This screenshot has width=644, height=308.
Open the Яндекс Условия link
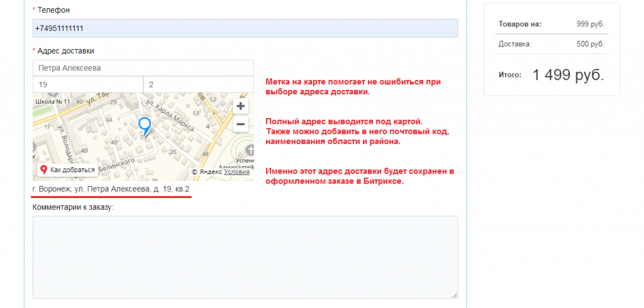coord(236,172)
